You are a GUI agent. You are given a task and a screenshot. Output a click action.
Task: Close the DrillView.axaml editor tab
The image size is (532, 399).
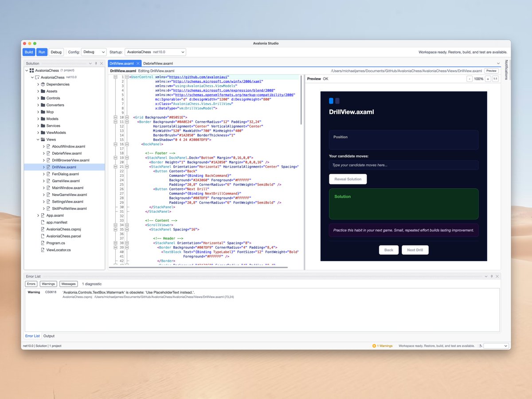pos(138,63)
